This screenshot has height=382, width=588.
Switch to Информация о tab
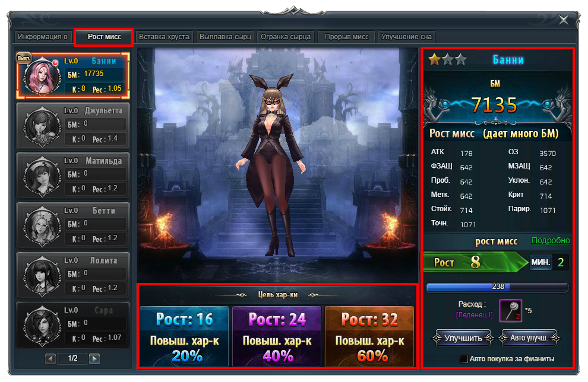coord(43,37)
